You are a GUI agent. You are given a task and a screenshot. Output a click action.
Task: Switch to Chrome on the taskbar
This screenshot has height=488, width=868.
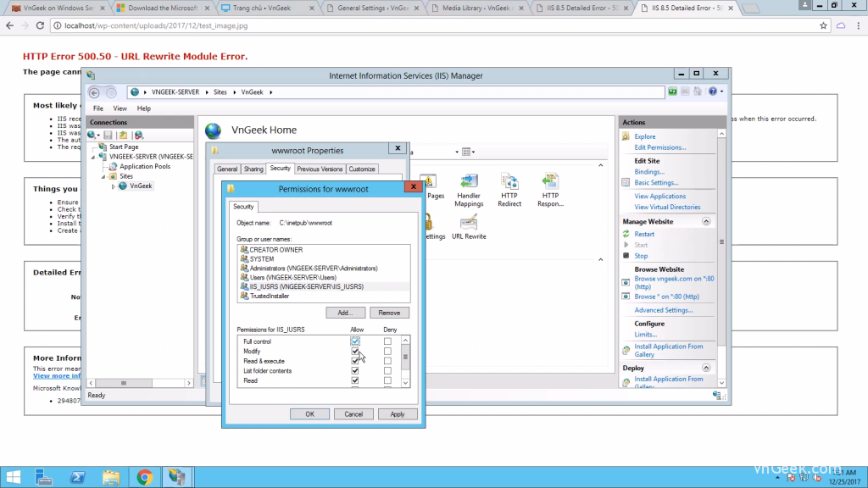coord(144,477)
